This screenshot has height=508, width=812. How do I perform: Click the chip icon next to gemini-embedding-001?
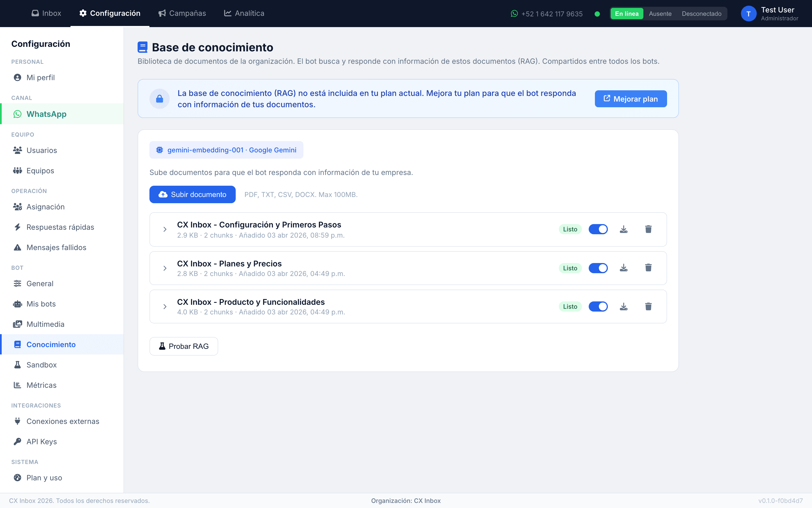click(160, 150)
